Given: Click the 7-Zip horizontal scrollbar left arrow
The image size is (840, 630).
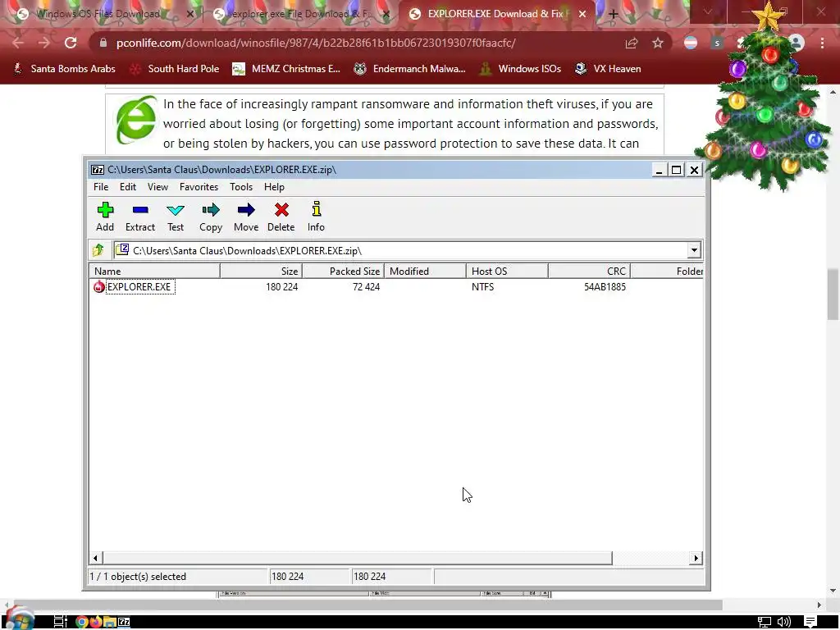Looking at the screenshot, I should click(x=95, y=558).
